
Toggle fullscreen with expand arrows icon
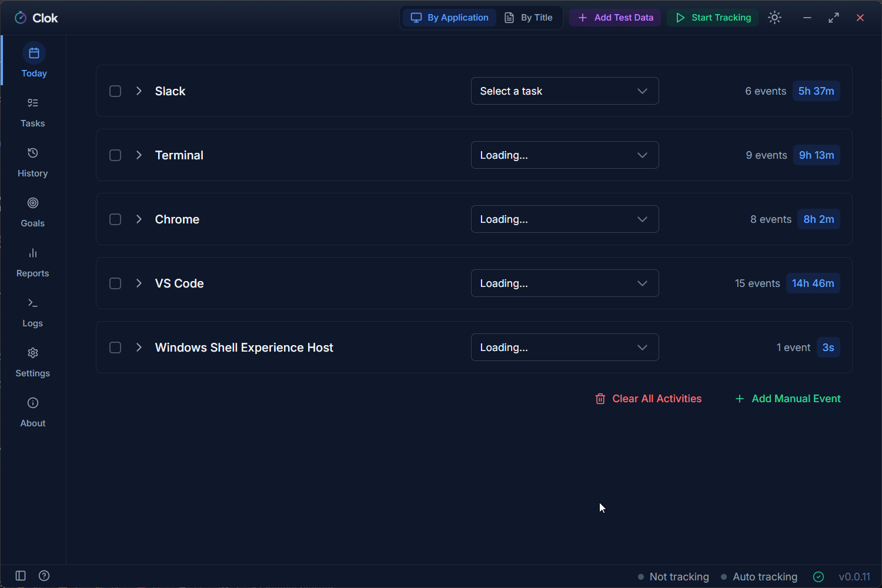(834, 18)
